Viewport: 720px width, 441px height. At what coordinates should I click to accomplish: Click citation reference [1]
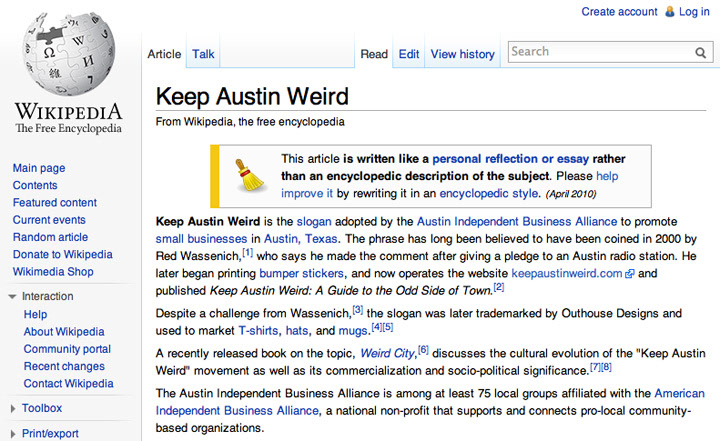coord(248,252)
